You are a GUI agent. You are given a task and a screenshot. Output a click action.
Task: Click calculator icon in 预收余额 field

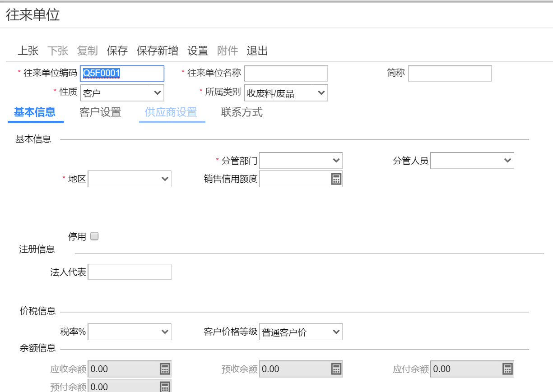(x=336, y=369)
